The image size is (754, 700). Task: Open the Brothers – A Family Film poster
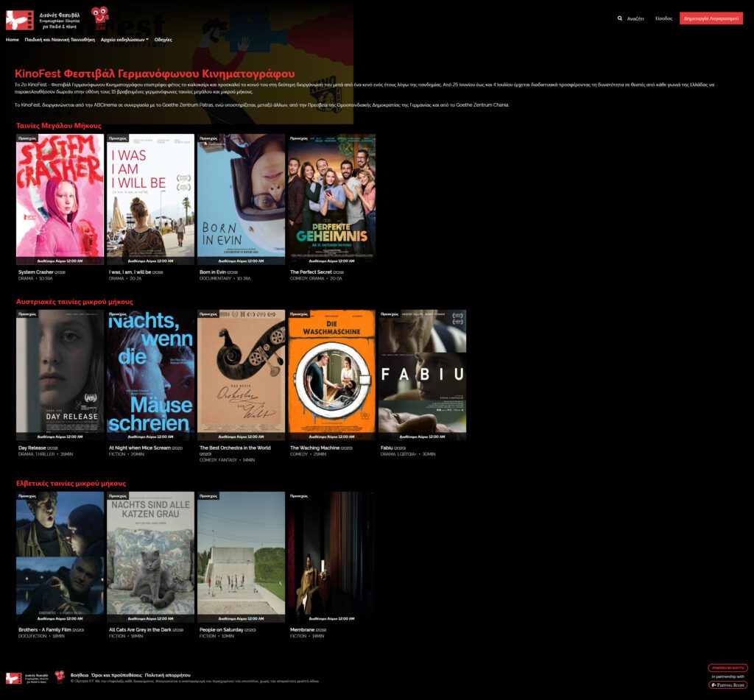pyautogui.click(x=60, y=556)
